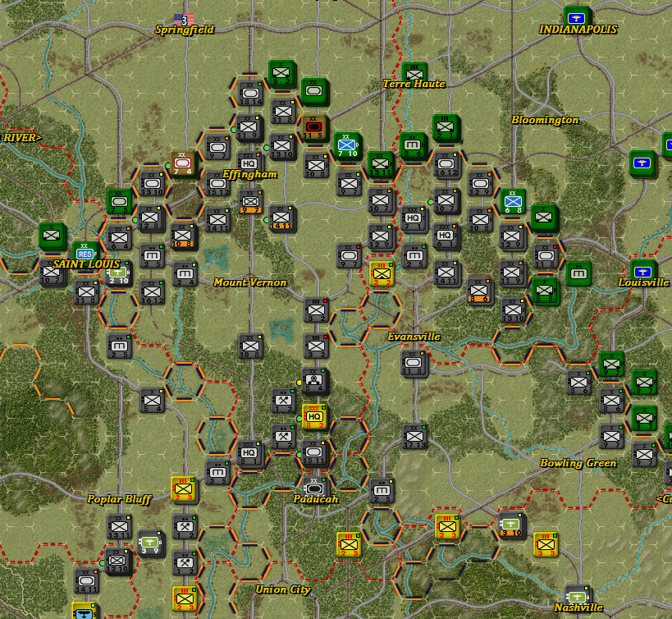The image size is (672, 619).
Task: Select the infantry division rated 12 8
Action: (150, 218)
